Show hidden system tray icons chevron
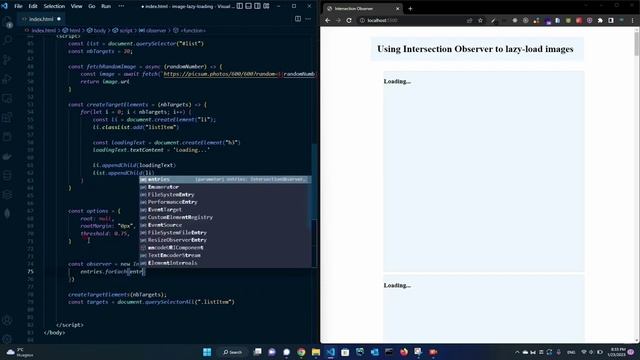The image size is (640, 360). (x=517, y=352)
